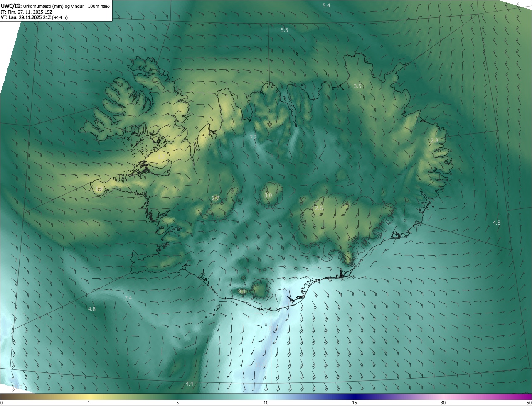Click the initial time line 'IT: Fim. 27. 11. 2025 15Z'
Image resolution: width=532 pixels, height=406 pixels.
click(x=27, y=12)
